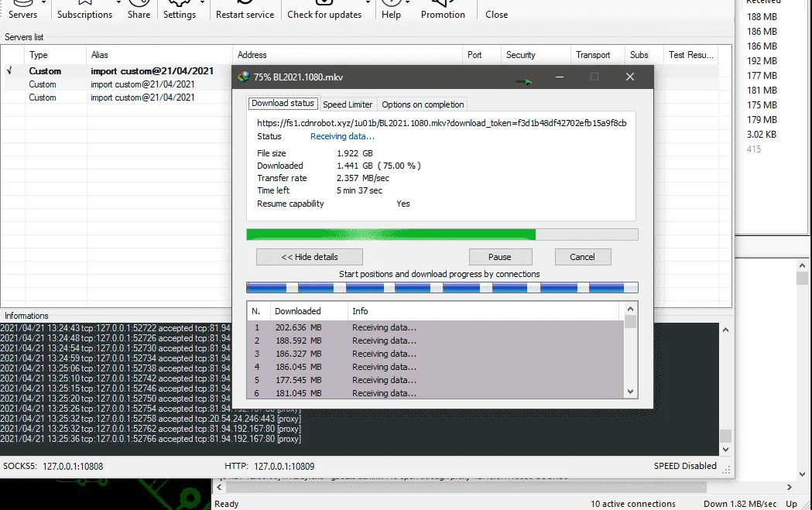Screen dimensions: 812x510
Task: Select connection row 4 with 186.045 MB
Action: point(436,367)
